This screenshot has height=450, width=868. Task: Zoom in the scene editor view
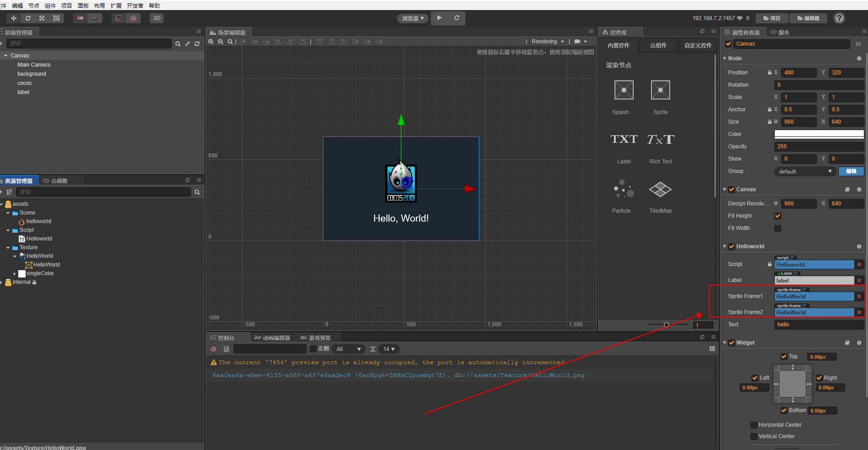[x=211, y=42]
